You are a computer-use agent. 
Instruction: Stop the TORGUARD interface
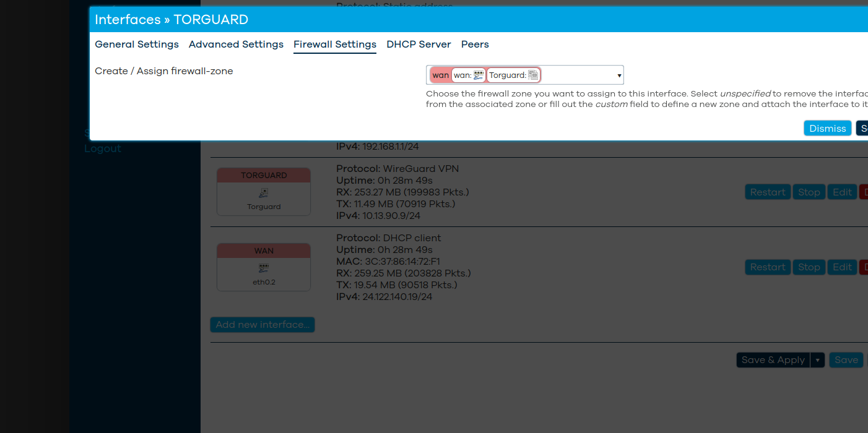click(809, 192)
